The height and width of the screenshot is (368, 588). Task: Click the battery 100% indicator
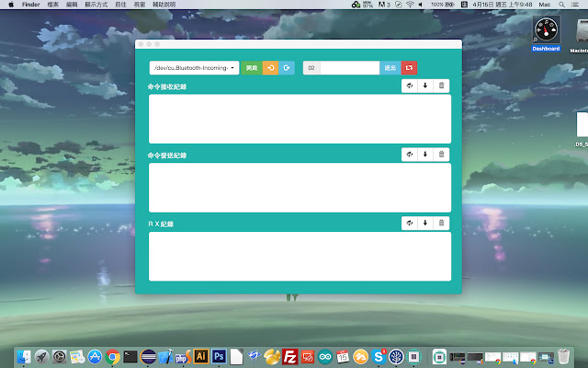coord(443,5)
